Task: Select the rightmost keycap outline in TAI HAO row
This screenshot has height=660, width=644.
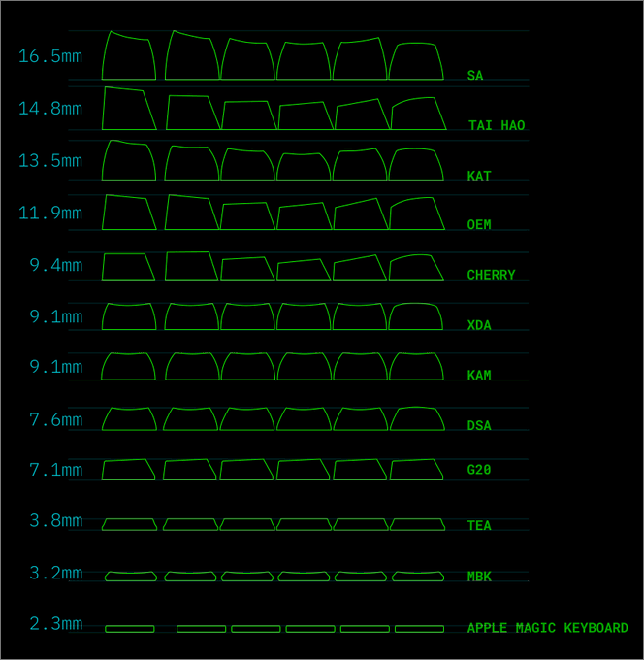Action: tap(419, 114)
